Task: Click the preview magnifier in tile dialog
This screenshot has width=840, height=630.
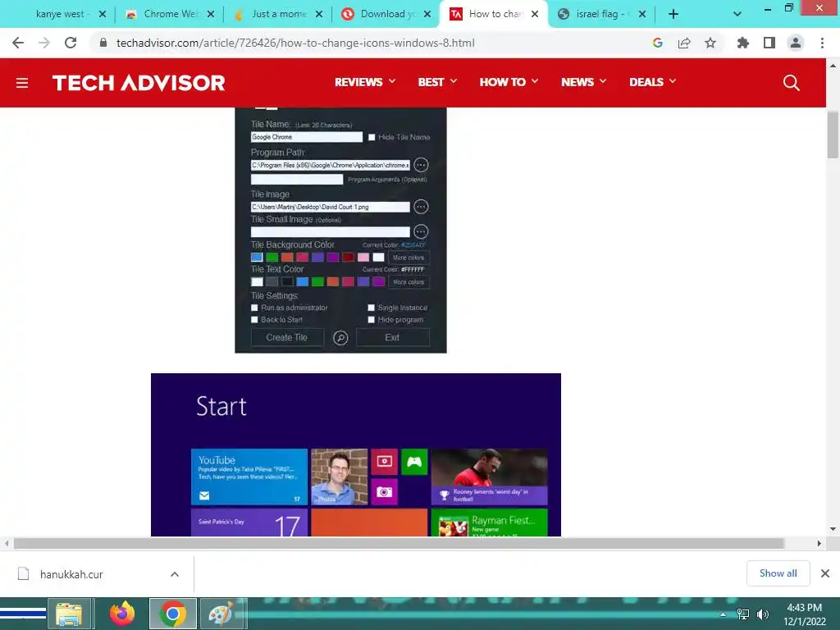Action: tap(340, 338)
